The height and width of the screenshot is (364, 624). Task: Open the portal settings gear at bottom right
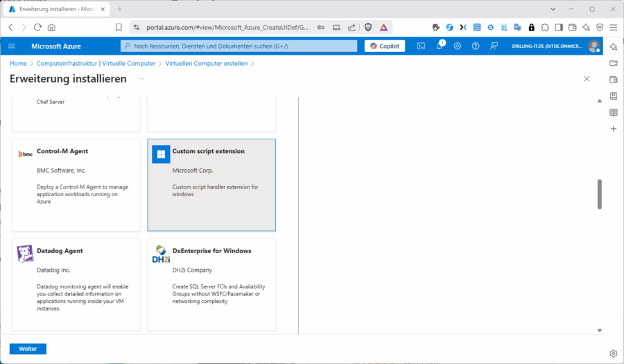click(614, 354)
